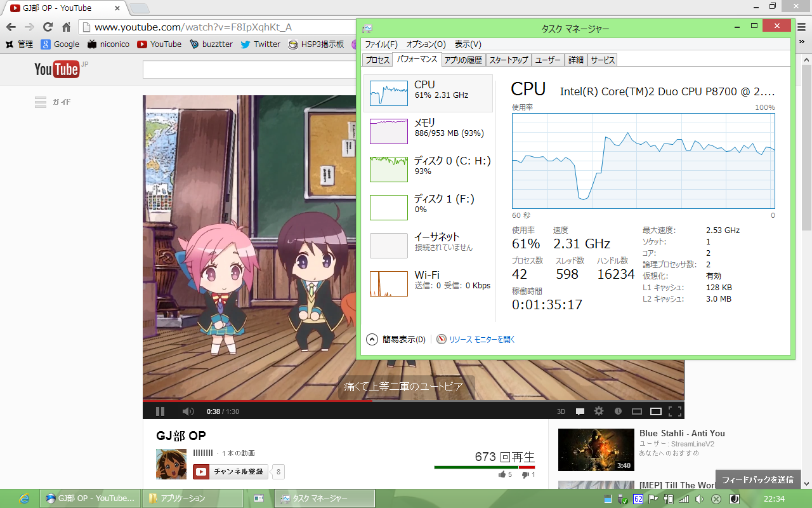Open the Blue Stahli - Anti You thumbnail
This screenshot has height=508, width=812.
point(596,450)
